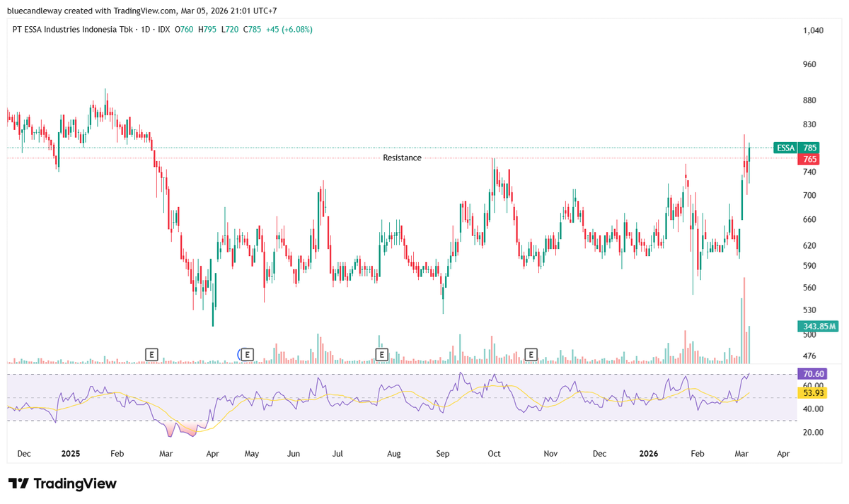Click the 'Resistance' line label text
This screenshot has width=849, height=504.
(402, 158)
